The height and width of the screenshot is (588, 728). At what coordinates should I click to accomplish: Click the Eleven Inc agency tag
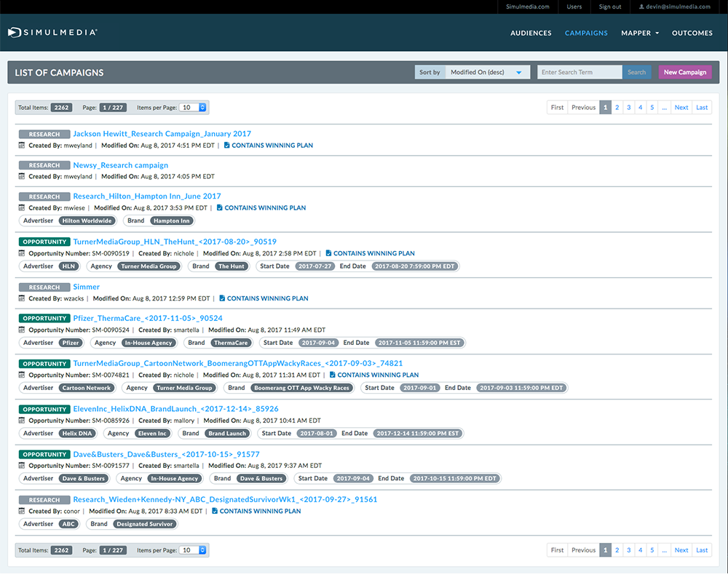pyautogui.click(x=152, y=434)
